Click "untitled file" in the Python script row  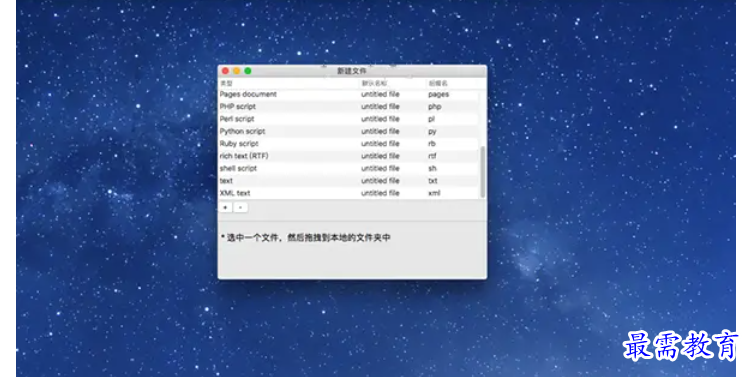pyautogui.click(x=380, y=132)
